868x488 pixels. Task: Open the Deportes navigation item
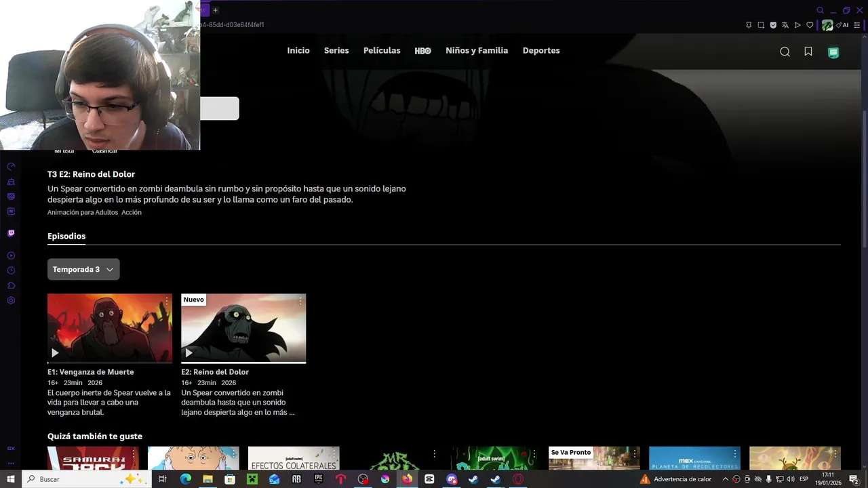[x=541, y=51]
